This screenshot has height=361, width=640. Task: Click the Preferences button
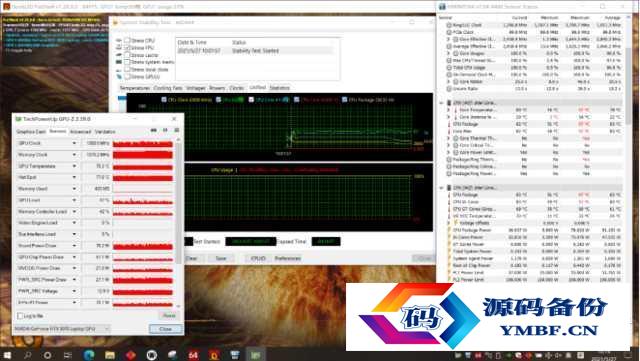pyautogui.click(x=287, y=258)
